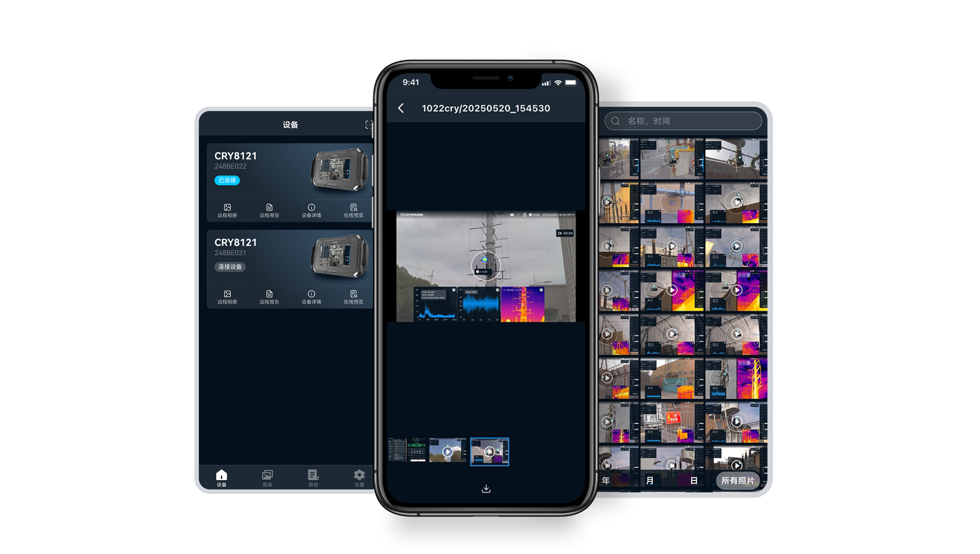View 设备详情 for device 248BE022
980x554 pixels.
[311, 210]
